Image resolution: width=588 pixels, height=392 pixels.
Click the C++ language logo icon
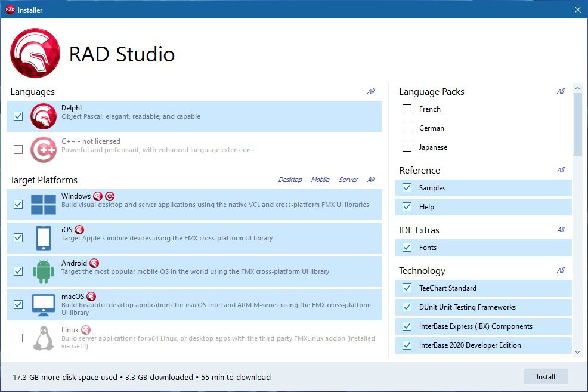pos(44,150)
